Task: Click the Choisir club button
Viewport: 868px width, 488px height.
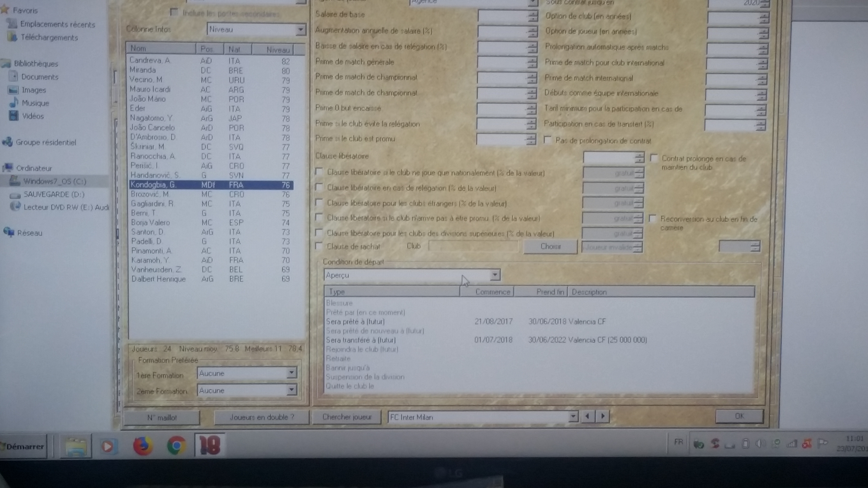Action: click(x=551, y=246)
